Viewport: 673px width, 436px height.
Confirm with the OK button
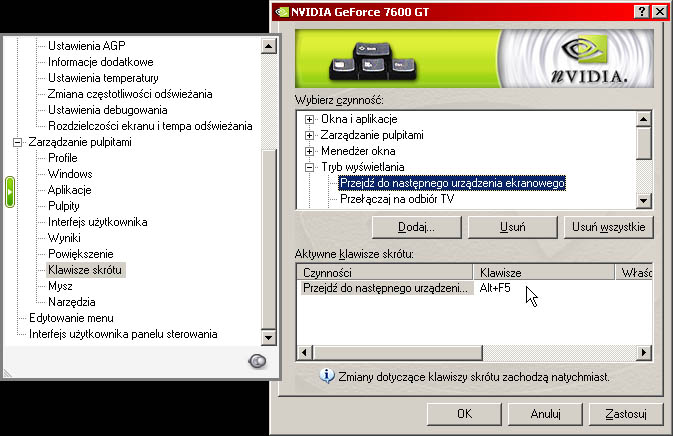pyautogui.click(x=464, y=414)
